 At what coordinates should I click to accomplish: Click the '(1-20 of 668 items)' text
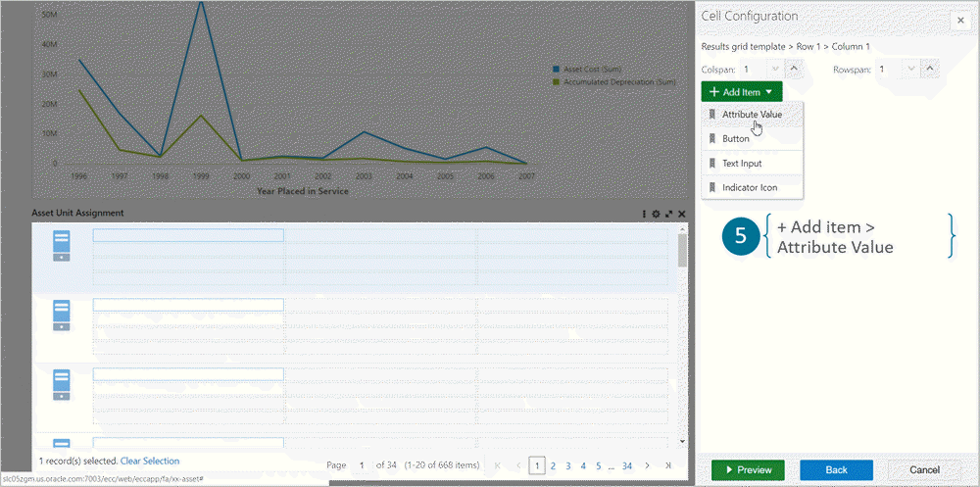click(442, 465)
